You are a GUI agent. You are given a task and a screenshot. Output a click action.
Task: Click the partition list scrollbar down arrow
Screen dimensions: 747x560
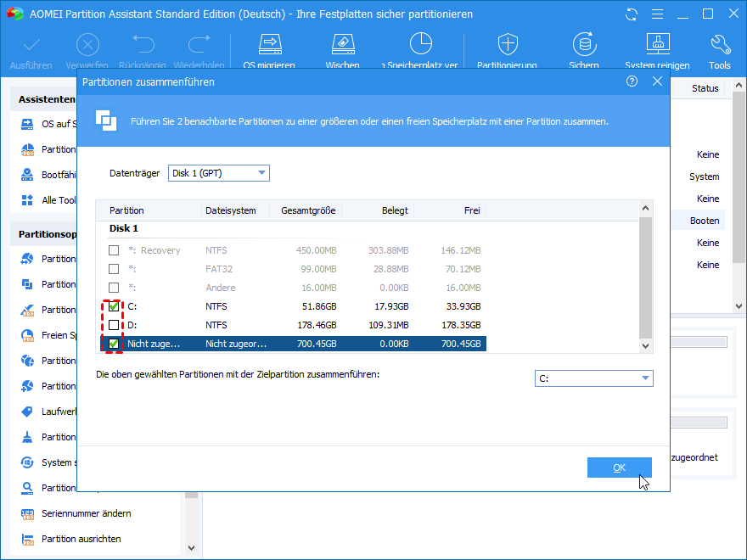coord(645,346)
